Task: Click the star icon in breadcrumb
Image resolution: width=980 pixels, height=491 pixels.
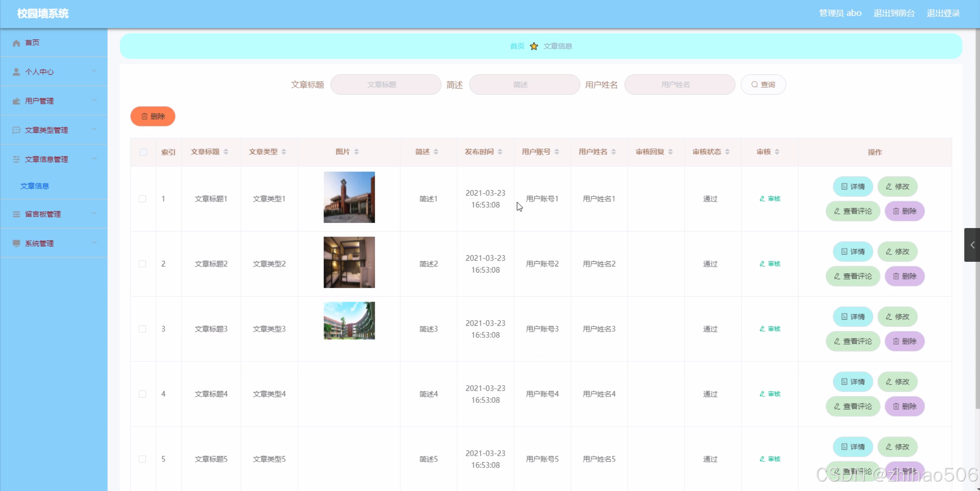Action: point(534,46)
